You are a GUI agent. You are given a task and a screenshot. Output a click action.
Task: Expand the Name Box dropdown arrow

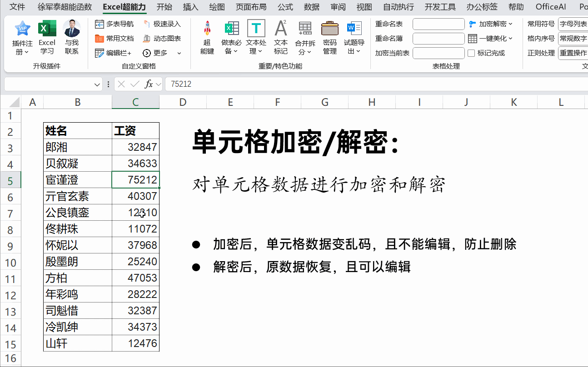(x=98, y=84)
